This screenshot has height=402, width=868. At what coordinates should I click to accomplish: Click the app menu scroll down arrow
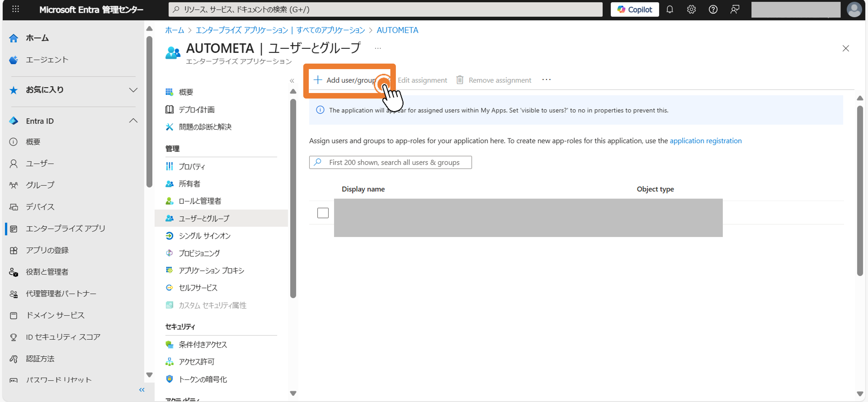point(293,393)
